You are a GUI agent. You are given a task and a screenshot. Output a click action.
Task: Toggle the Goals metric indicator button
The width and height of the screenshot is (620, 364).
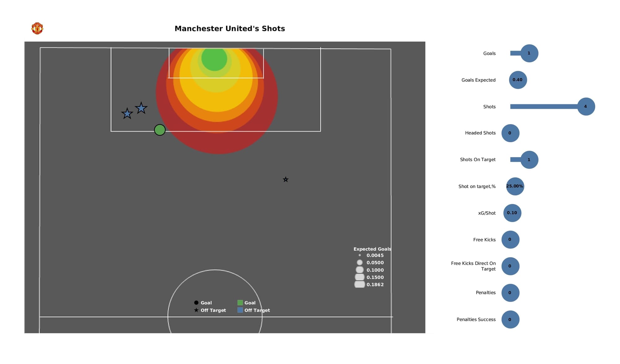529,53
